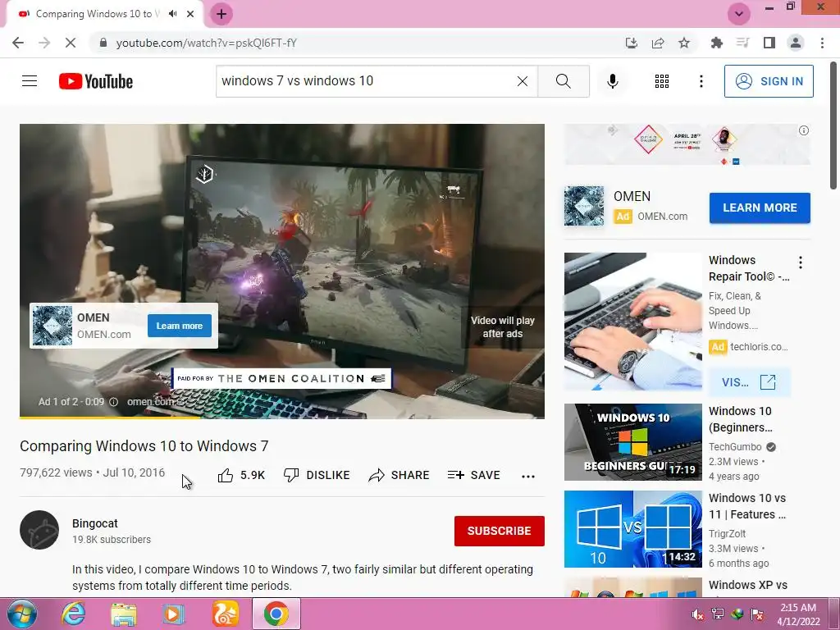Open the Windows 10 (Beginners... title

tap(741, 419)
